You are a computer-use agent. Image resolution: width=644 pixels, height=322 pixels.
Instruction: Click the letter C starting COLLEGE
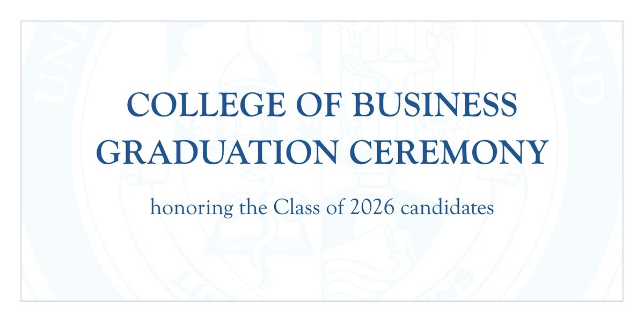point(138,105)
